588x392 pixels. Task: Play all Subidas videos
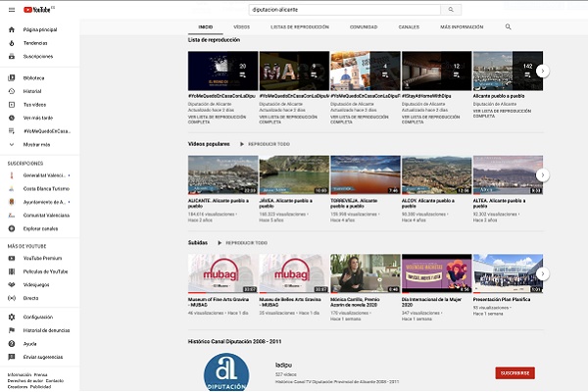point(242,243)
